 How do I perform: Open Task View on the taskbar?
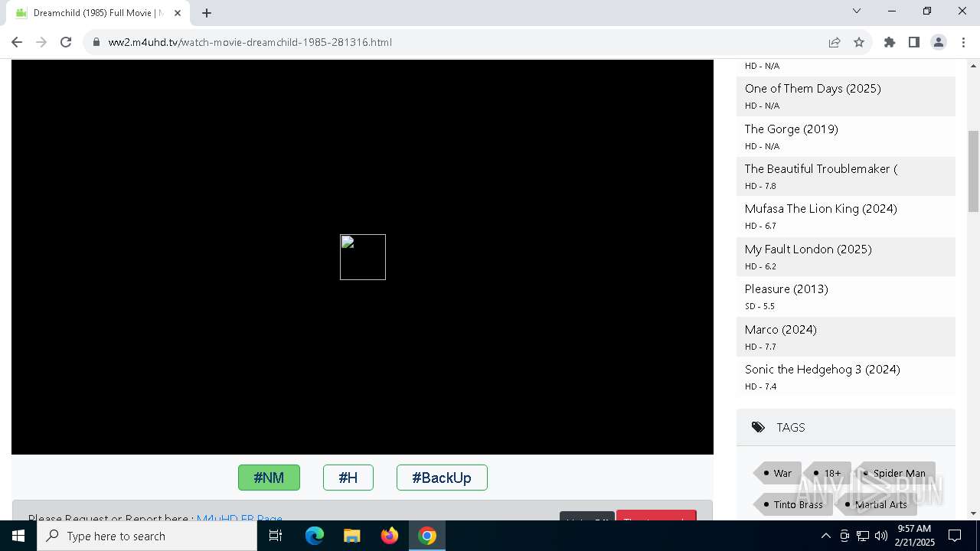point(276,536)
